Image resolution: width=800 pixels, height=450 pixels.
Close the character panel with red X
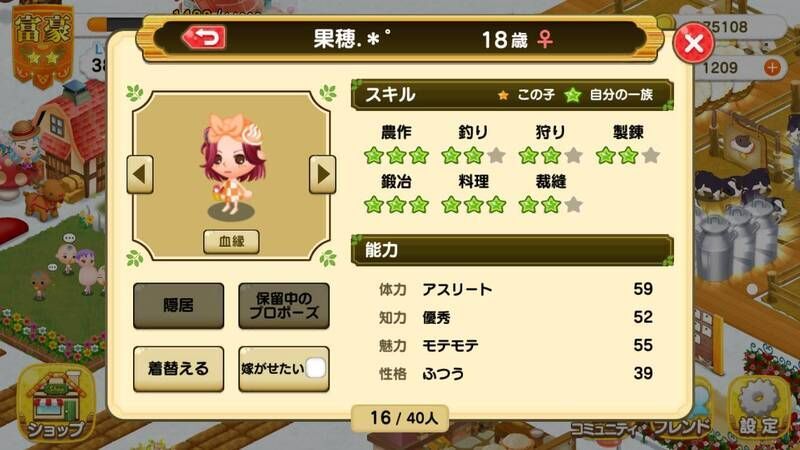(x=693, y=43)
